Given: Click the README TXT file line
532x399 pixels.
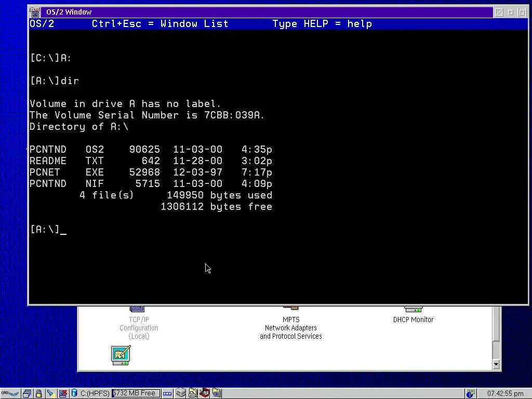Looking at the screenshot, I should pyautogui.click(x=151, y=161).
